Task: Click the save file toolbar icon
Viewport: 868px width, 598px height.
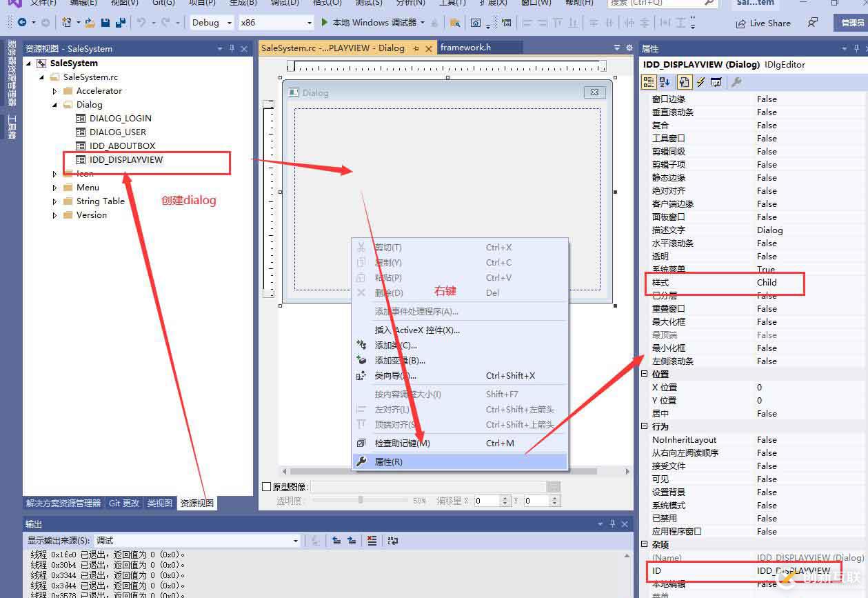Action: pyautogui.click(x=105, y=23)
